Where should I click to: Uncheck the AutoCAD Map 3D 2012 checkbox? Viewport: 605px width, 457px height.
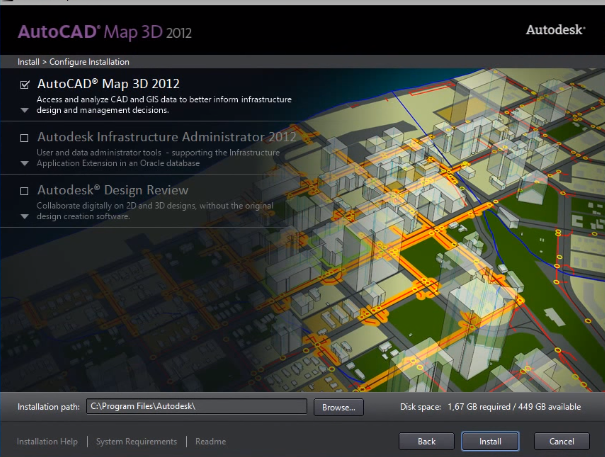pos(24,85)
